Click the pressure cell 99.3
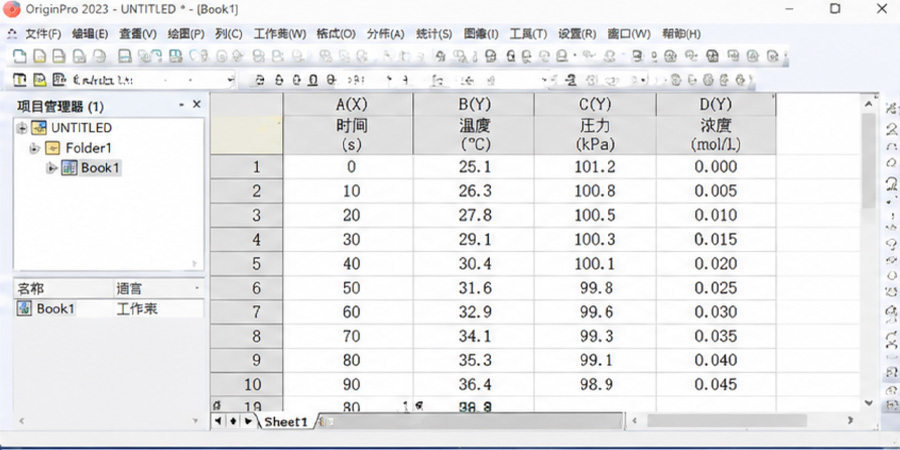This screenshot has height=450, width=900. (x=595, y=336)
